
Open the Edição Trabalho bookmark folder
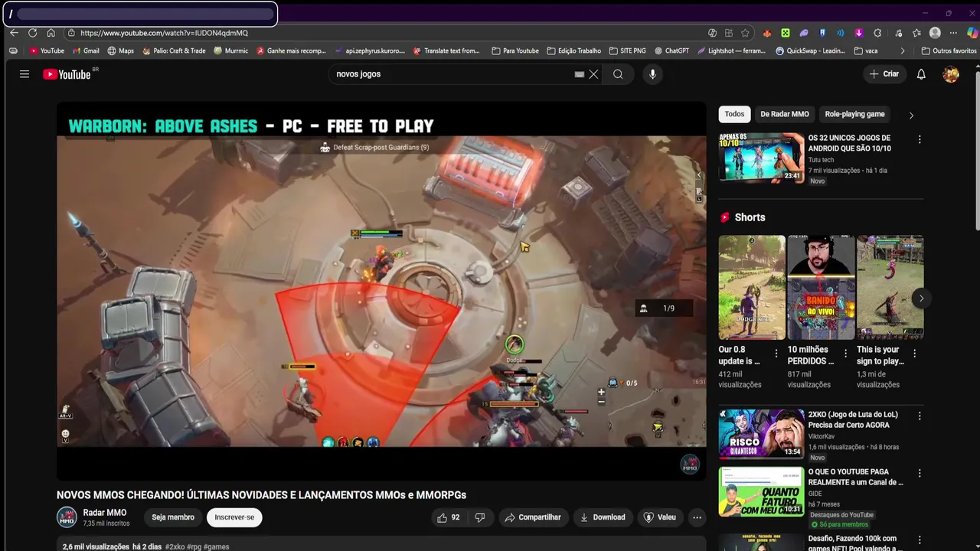pyautogui.click(x=573, y=51)
